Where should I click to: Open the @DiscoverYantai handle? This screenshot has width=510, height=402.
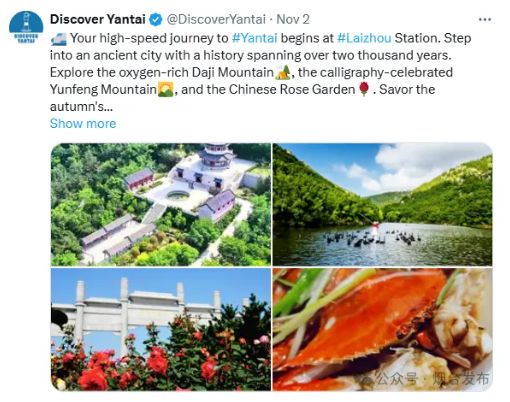[x=216, y=19]
